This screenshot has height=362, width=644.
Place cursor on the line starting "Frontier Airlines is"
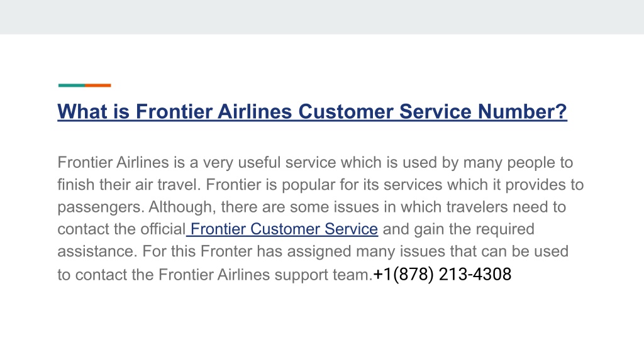point(315,163)
